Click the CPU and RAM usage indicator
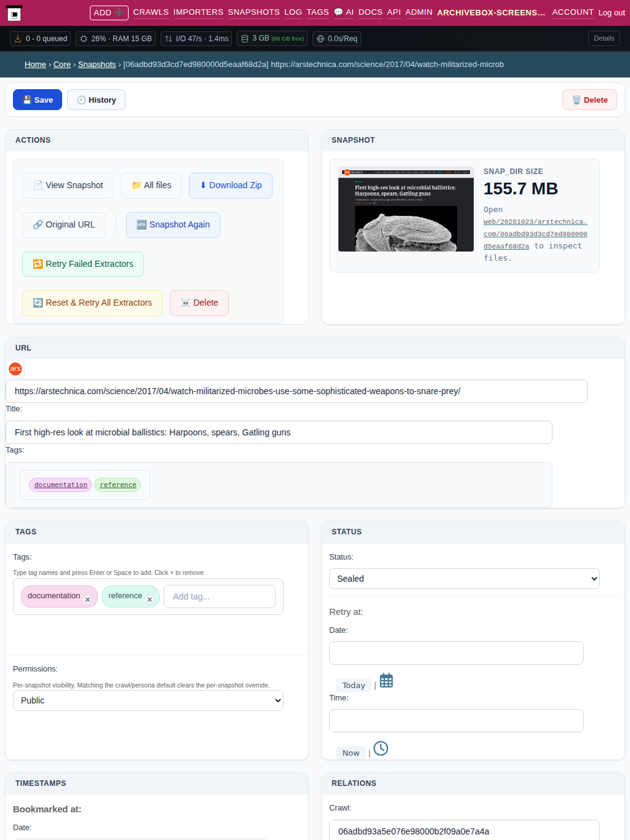 [x=116, y=39]
